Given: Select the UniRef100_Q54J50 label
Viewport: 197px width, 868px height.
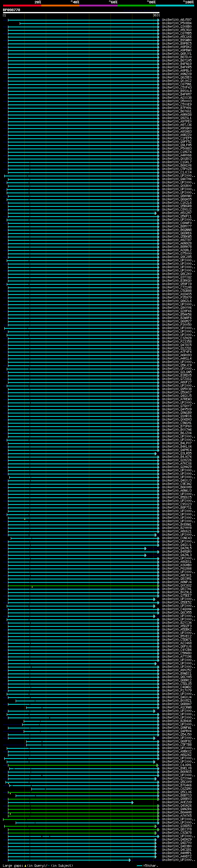Looking at the screenshot, I should pos(177,735).
